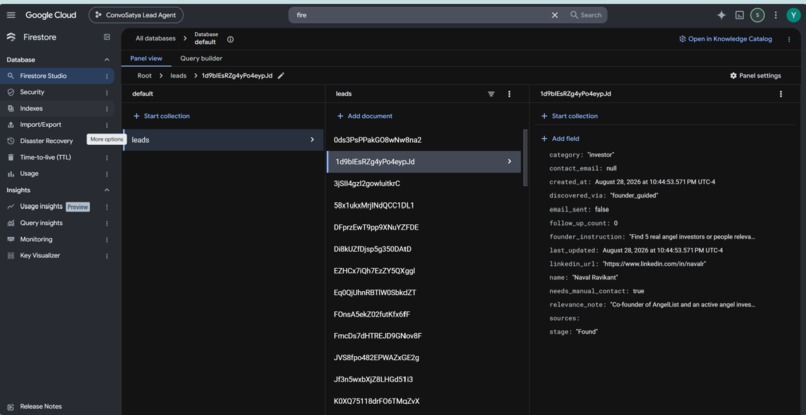Start collection in default panel
The height and width of the screenshot is (415, 806).
point(161,116)
